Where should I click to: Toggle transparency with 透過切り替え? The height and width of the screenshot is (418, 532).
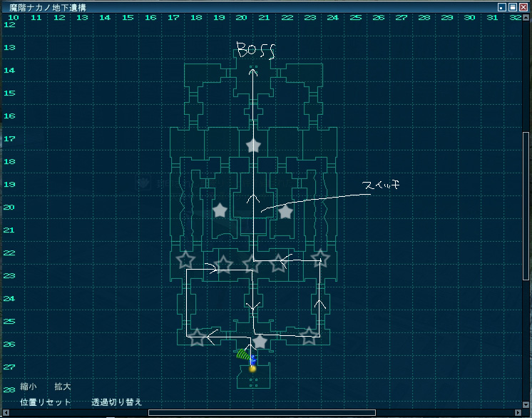click(x=117, y=402)
